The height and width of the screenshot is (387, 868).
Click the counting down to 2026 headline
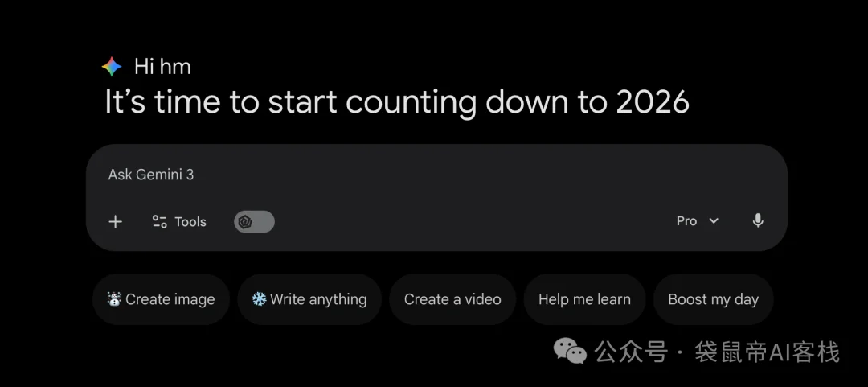397,102
